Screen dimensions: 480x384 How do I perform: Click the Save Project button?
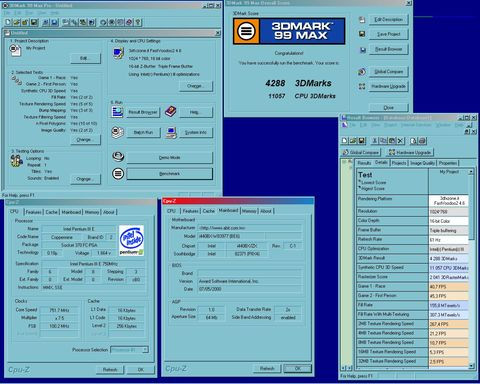pos(388,34)
